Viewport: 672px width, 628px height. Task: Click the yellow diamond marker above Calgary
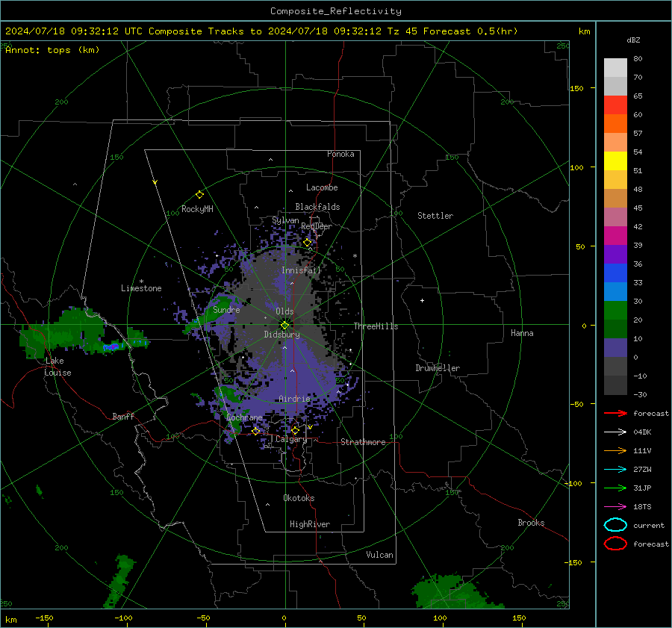click(295, 430)
